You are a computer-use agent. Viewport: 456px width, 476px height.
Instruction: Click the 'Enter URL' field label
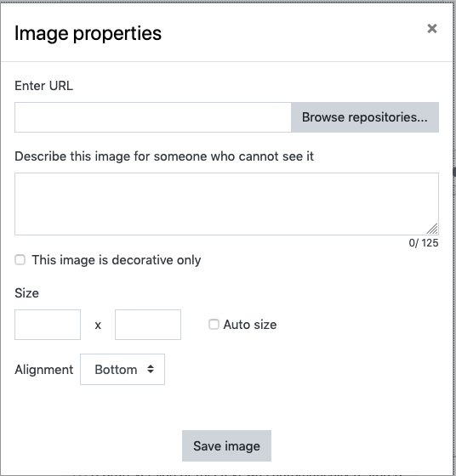coord(43,86)
